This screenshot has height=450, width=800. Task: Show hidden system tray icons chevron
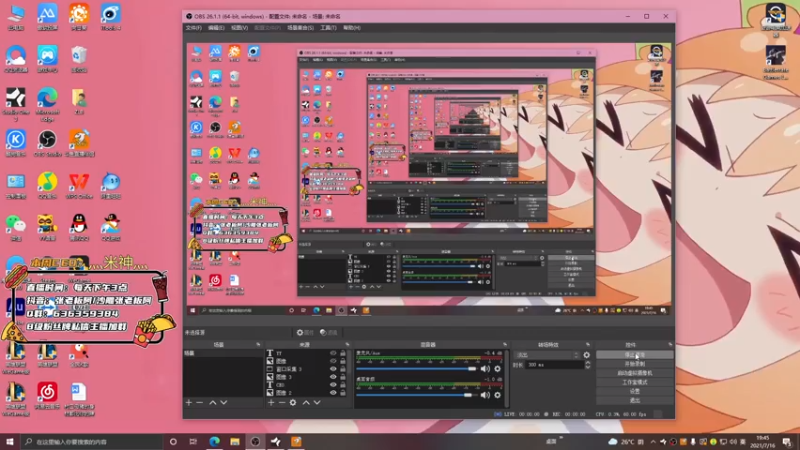click(653, 442)
